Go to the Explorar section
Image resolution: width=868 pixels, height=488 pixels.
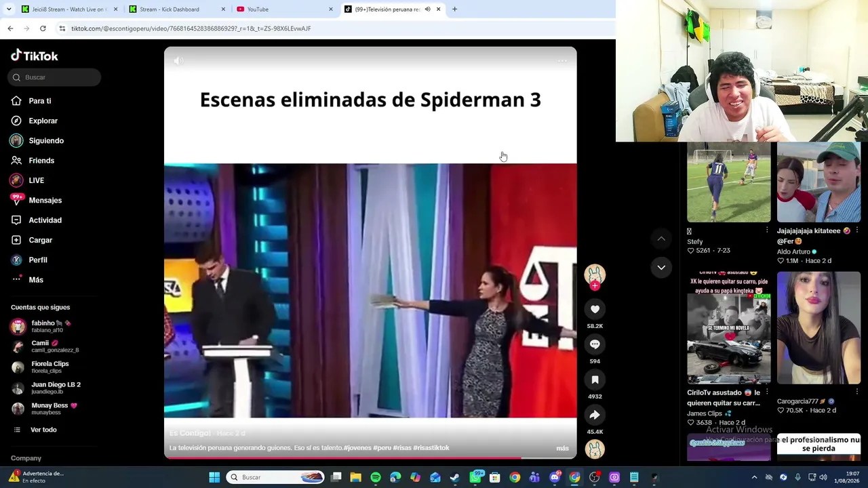43,121
